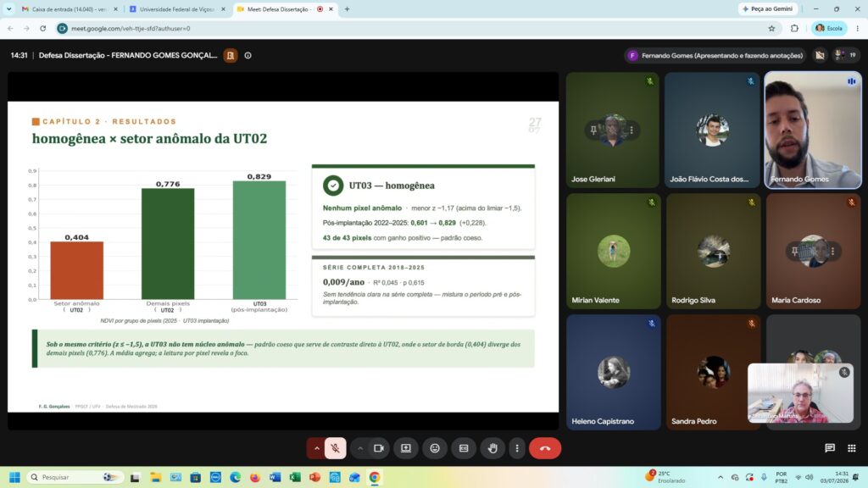Open Chrome three-dot menu
Image resolution: width=868 pixels, height=488 pixels.
click(x=858, y=28)
